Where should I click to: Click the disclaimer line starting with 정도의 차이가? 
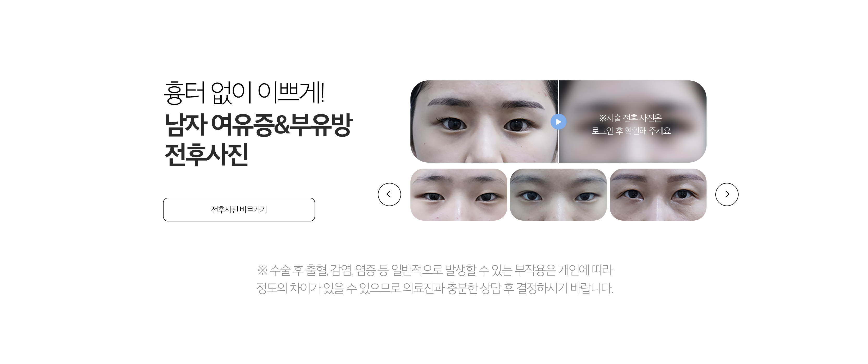(435, 288)
